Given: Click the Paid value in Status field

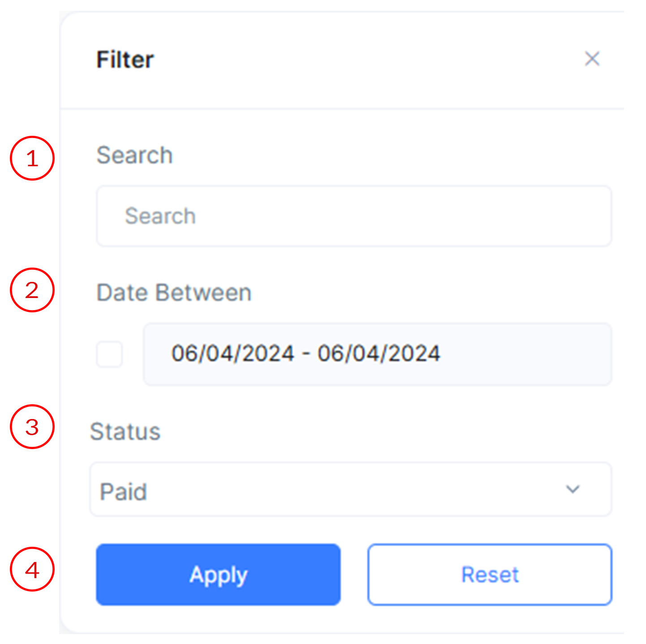Looking at the screenshot, I should [x=123, y=492].
